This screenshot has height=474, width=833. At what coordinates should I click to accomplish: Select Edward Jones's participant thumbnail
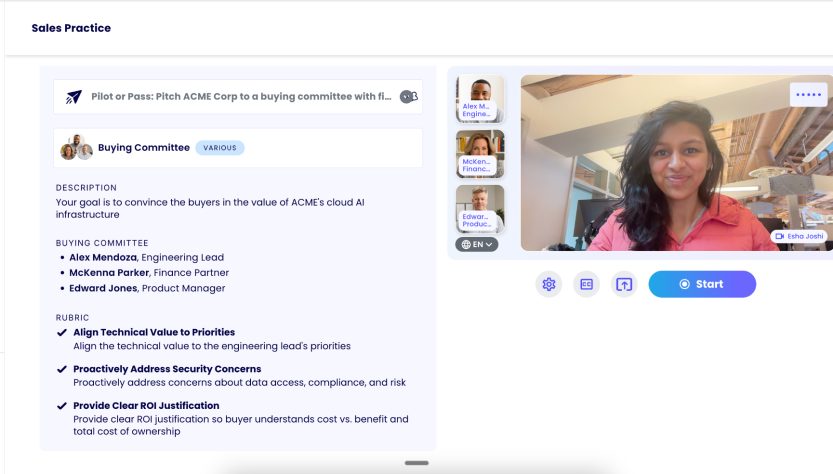point(480,209)
